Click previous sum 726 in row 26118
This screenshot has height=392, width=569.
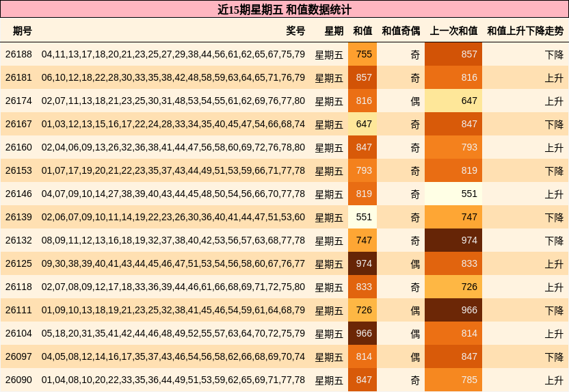453,287
